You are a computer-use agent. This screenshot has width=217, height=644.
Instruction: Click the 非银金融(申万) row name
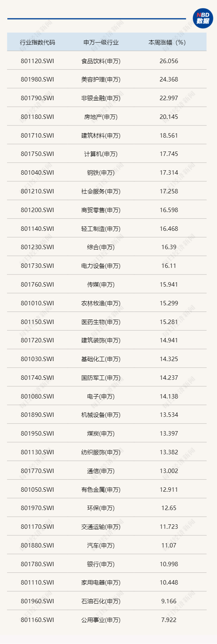point(101,98)
